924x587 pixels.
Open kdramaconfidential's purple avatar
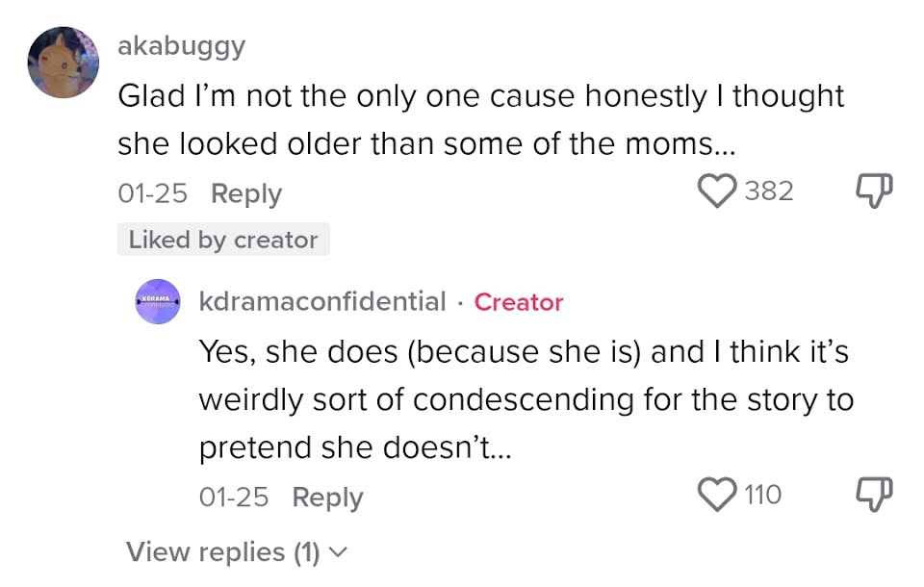click(157, 301)
